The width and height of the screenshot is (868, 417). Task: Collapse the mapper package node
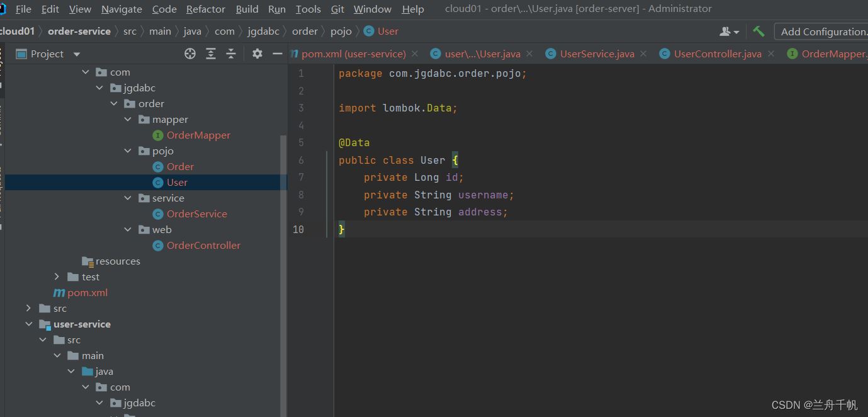[128, 119]
